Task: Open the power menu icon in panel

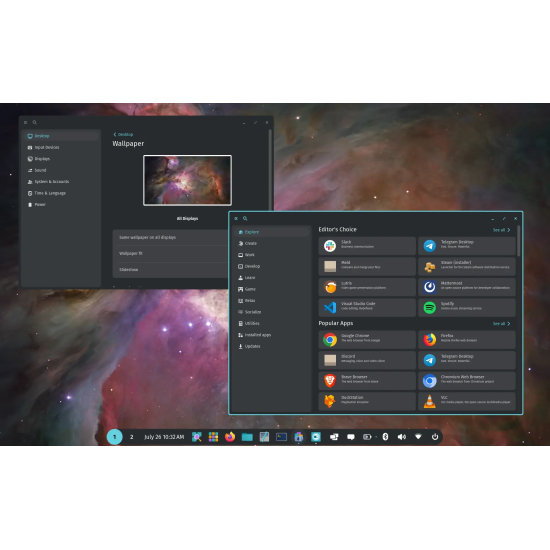Action: pyautogui.click(x=435, y=437)
